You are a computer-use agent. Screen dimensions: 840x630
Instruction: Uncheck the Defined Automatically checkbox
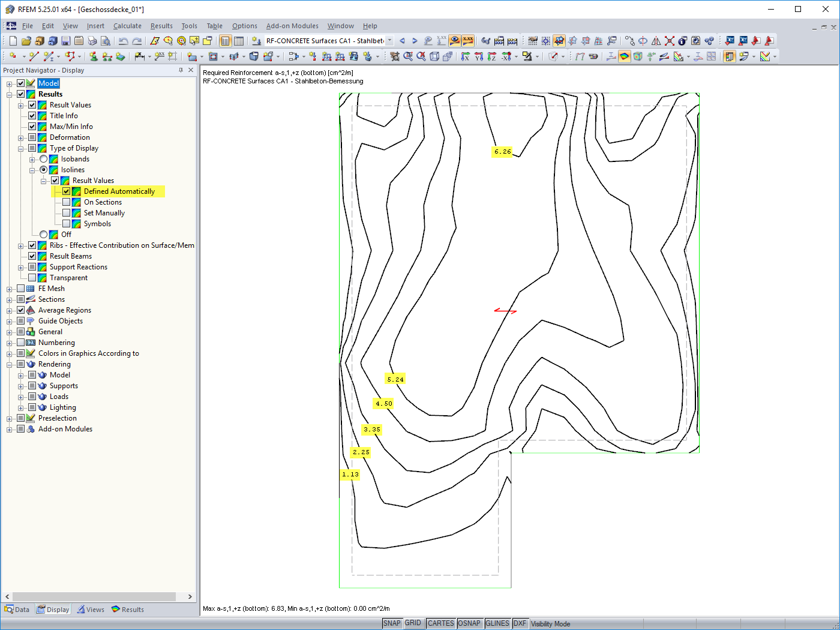click(x=67, y=191)
